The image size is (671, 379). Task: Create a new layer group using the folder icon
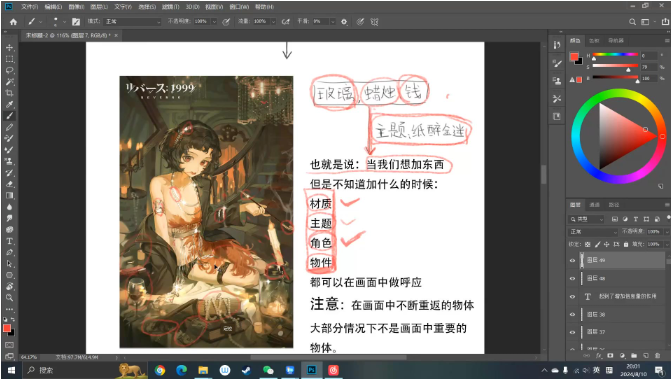coord(634,355)
